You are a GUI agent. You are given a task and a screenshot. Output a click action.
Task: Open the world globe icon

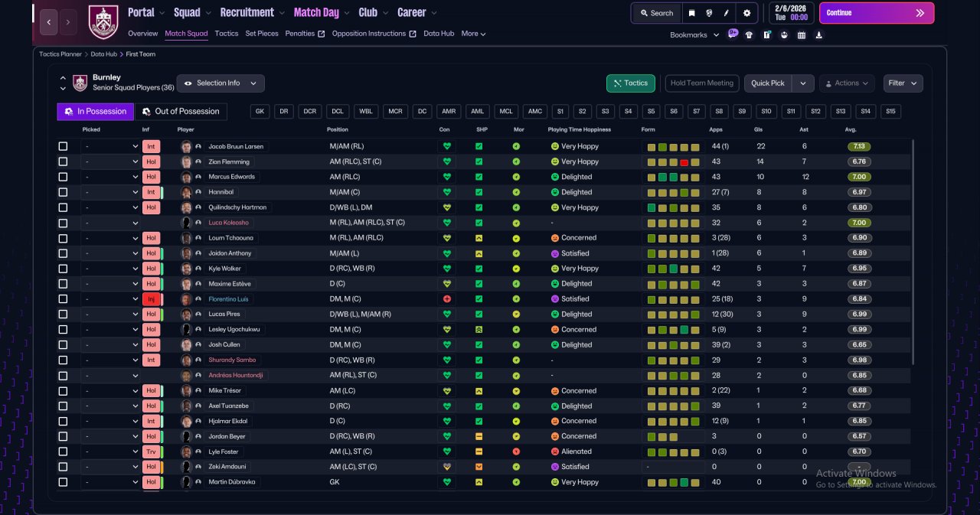[710, 13]
